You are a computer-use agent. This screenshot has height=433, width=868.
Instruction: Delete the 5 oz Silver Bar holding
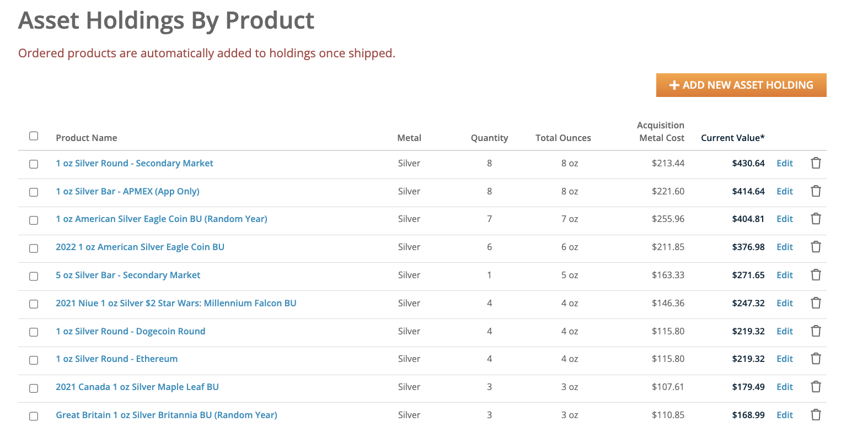[x=816, y=275]
